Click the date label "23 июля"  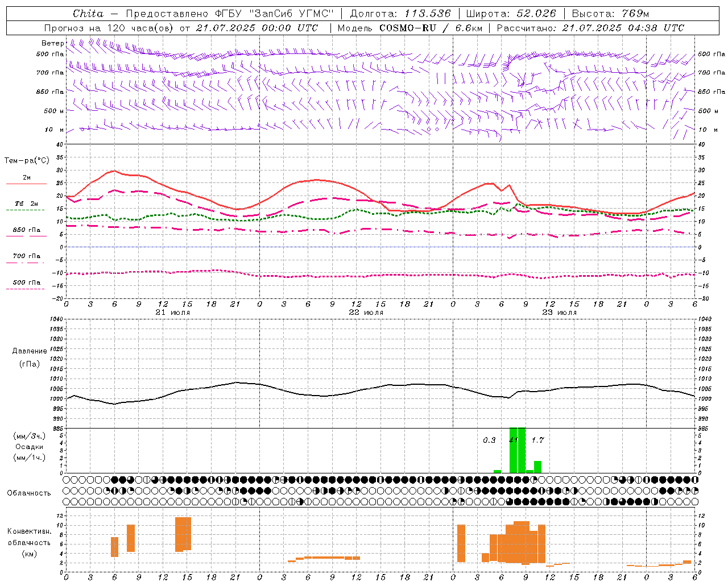click(560, 313)
